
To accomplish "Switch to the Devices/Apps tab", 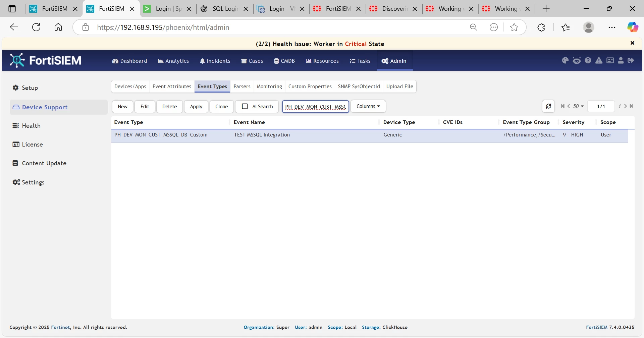I will tap(130, 87).
